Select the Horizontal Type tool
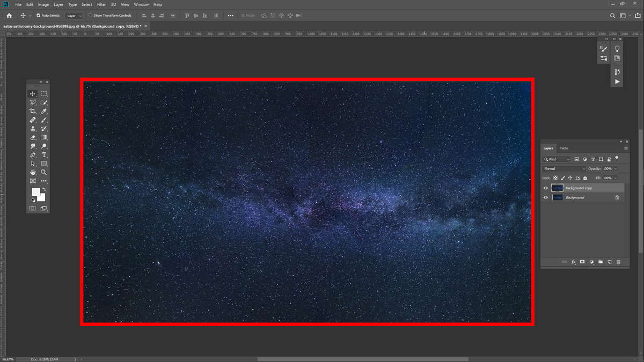The width and height of the screenshot is (644, 362). pyautogui.click(x=44, y=155)
